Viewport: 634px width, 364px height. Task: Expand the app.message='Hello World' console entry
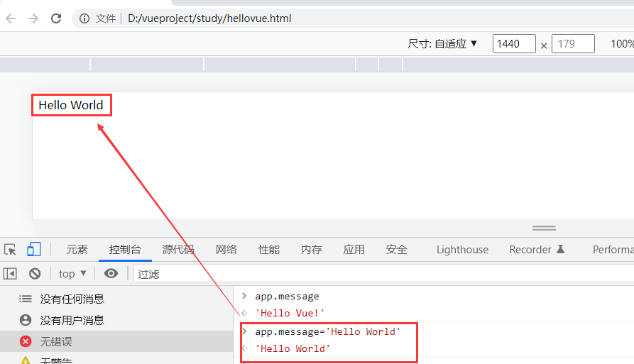[x=245, y=331]
